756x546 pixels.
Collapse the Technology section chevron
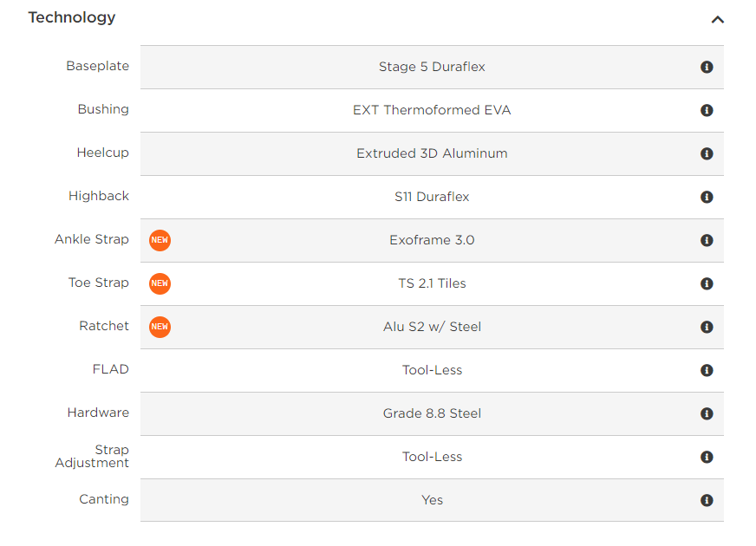pyautogui.click(x=718, y=20)
